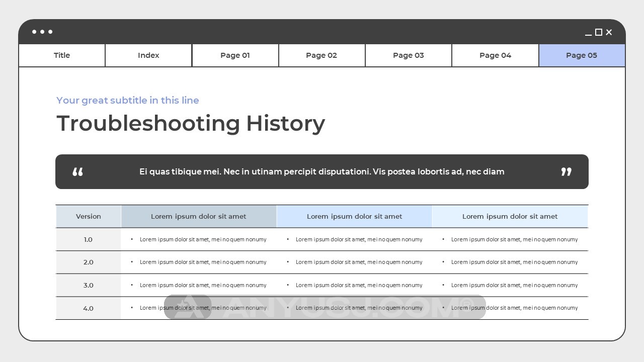This screenshot has height=362, width=644.
Task: Click the last Lorem ipsum cell in row 1.0
Action: tap(510, 239)
